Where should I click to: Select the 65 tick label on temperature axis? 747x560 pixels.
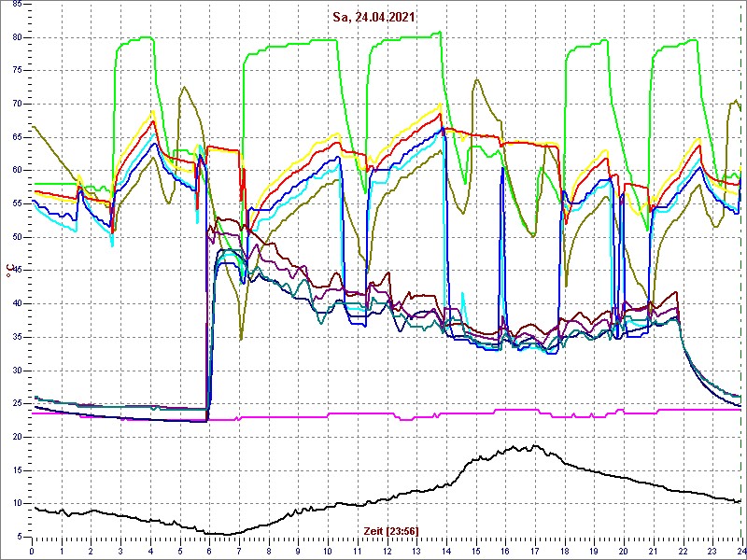(x=17, y=137)
